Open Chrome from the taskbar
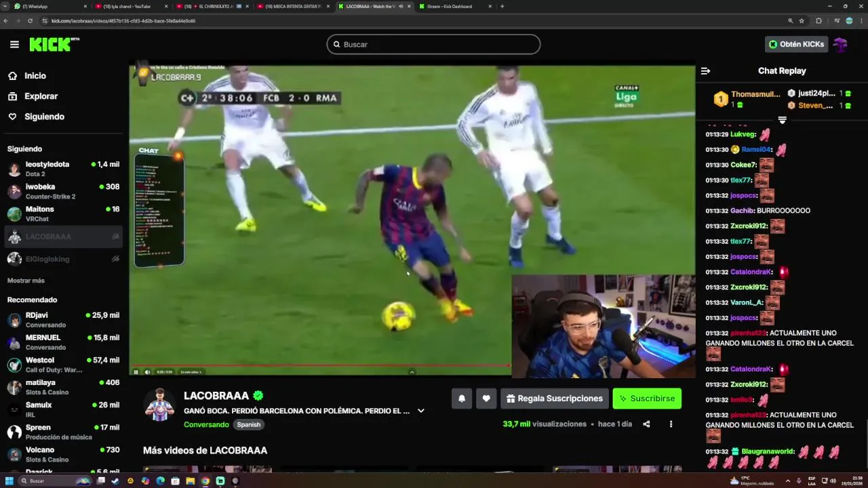 [x=205, y=481]
